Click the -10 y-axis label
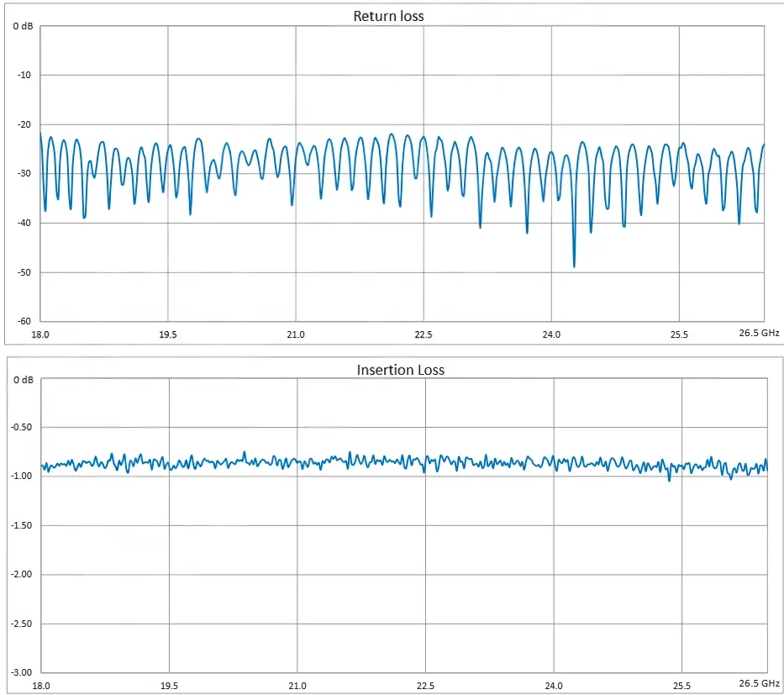 click(x=24, y=75)
